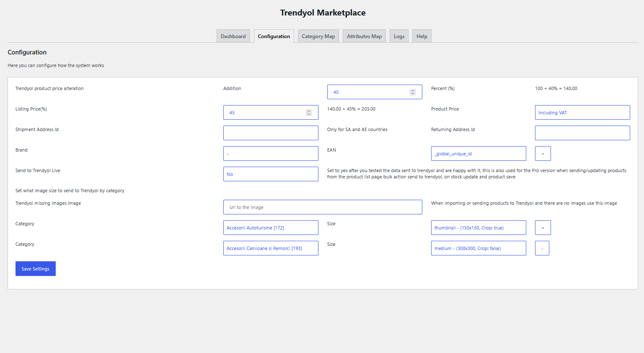
Task: Expand the Brand dropdown
Action: (270, 154)
